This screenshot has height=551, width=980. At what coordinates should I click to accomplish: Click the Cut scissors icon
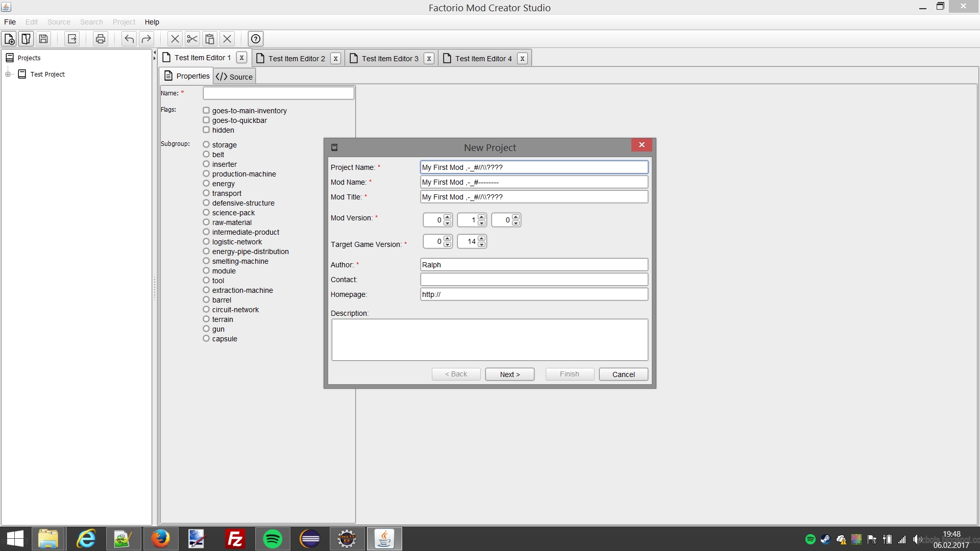tap(192, 39)
